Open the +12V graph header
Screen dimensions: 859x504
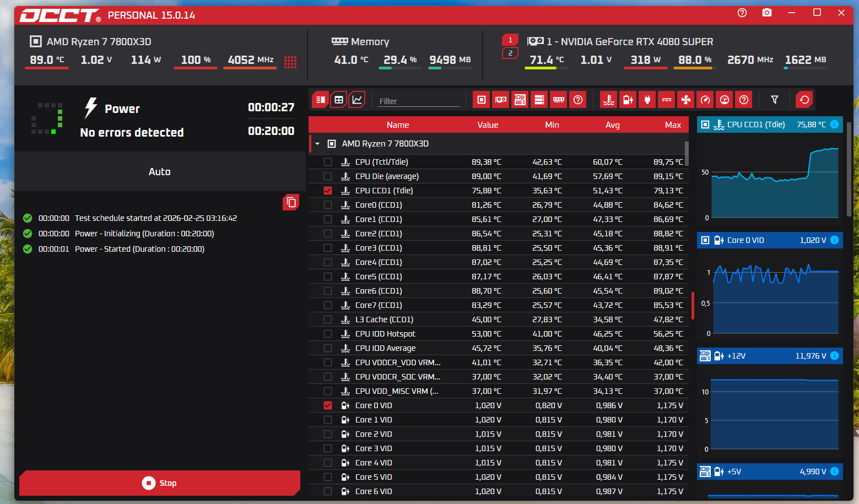(x=770, y=356)
